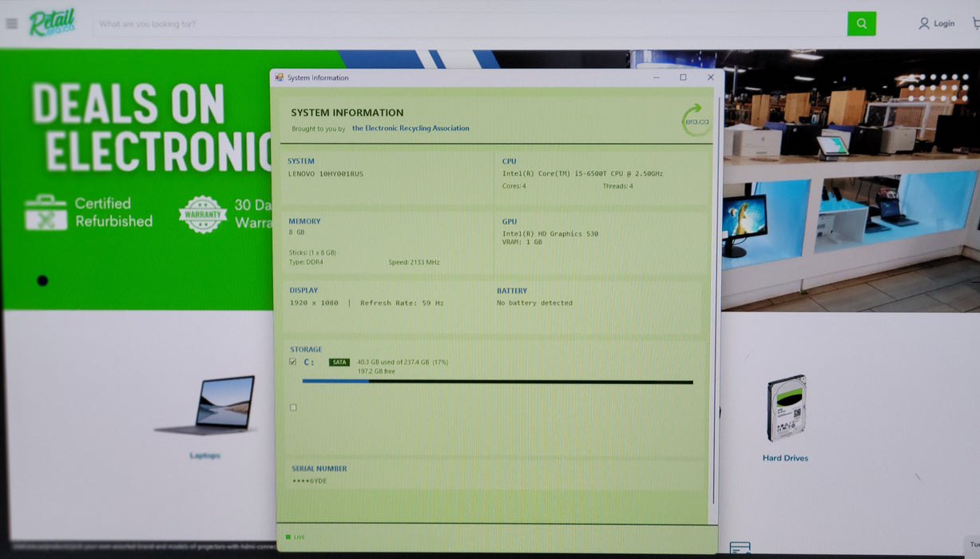Click the "No battery detected" text
980x559 pixels.
(x=534, y=303)
